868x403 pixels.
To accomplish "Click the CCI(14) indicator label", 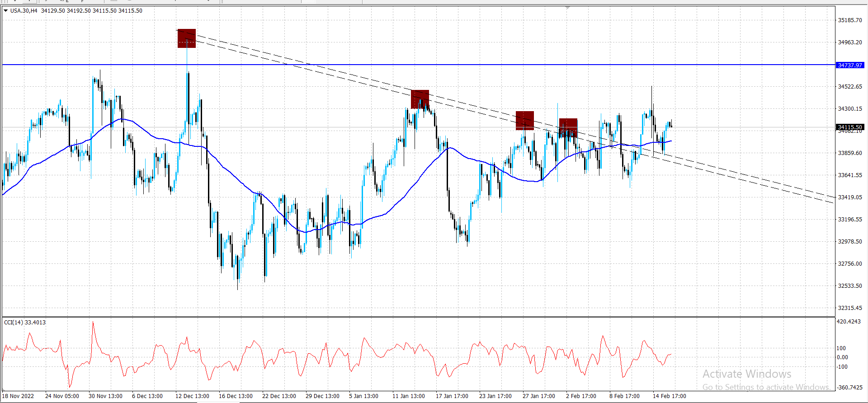I will coord(25,322).
